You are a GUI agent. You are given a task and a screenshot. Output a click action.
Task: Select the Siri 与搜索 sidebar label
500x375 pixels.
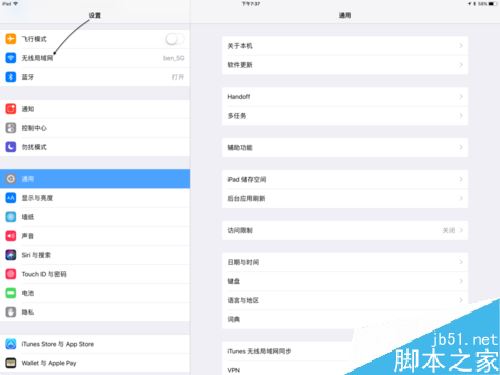point(36,255)
